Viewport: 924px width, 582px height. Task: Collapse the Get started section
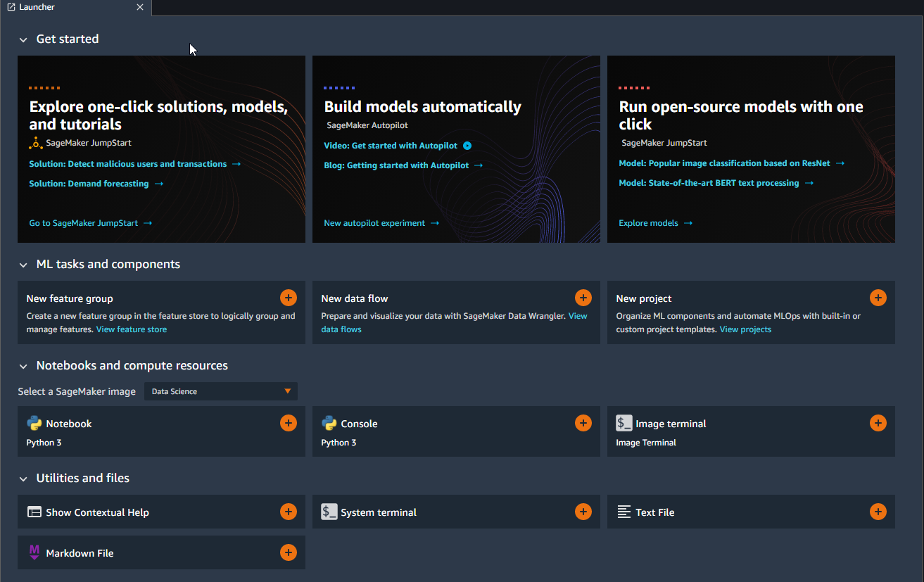[x=24, y=40]
